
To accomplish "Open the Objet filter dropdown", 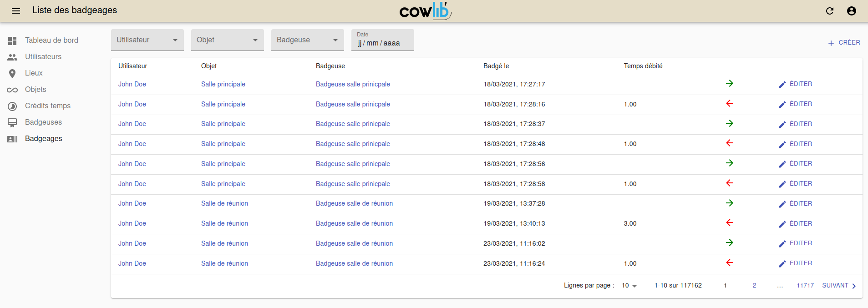I will coord(227,40).
